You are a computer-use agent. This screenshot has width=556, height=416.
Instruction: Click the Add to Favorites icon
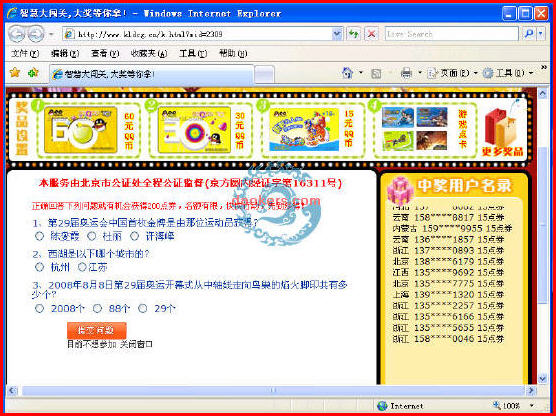click(33, 73)
